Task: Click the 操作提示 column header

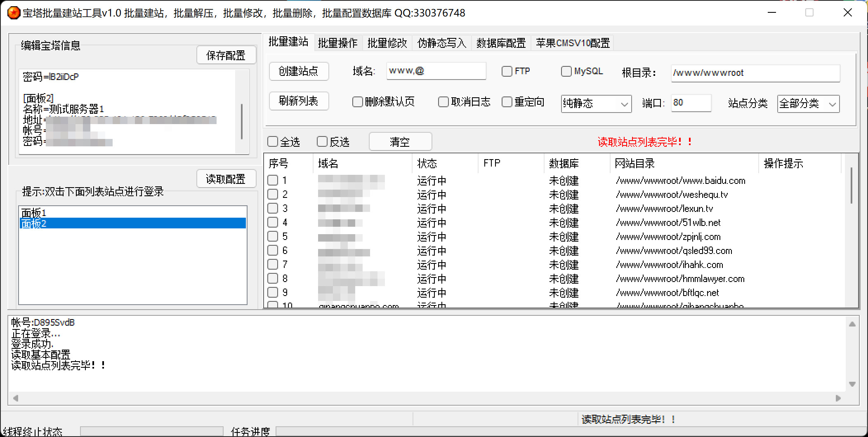Action: [800, 163]
